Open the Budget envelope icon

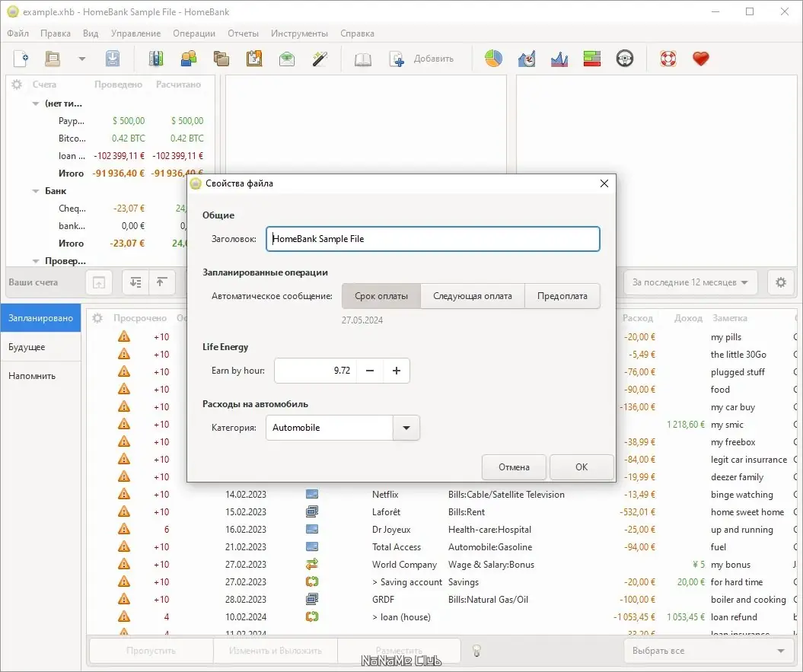coord(287,59)
